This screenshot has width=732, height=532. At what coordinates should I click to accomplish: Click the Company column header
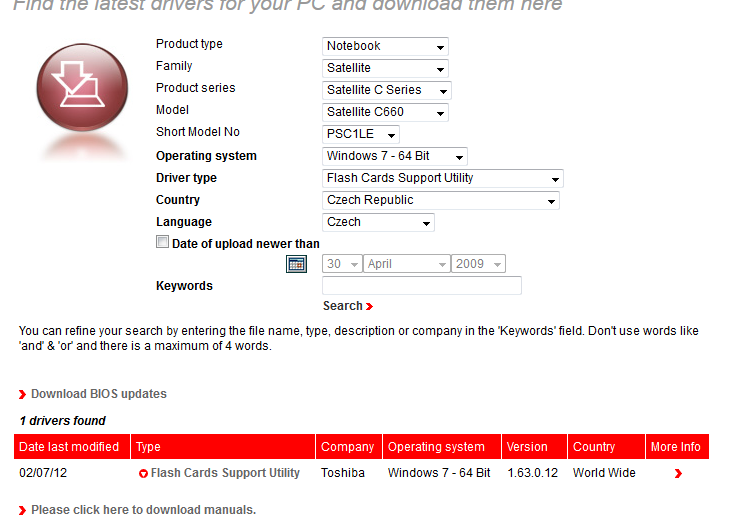point(349,447)
